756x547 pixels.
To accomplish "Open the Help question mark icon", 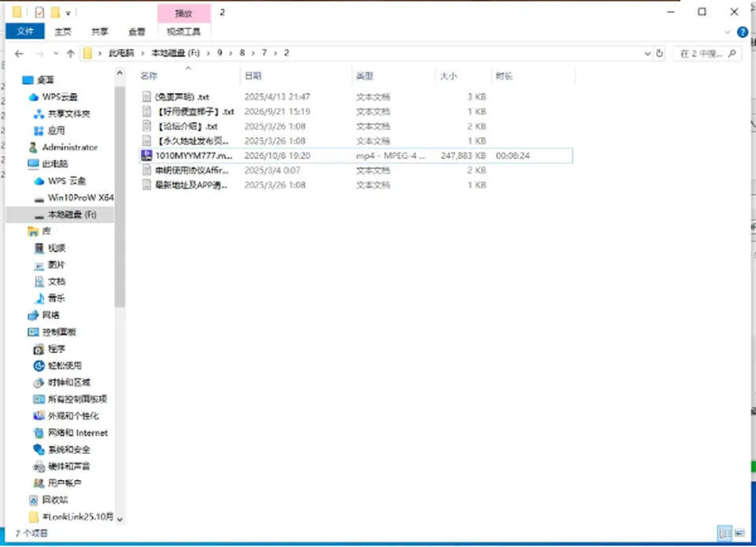I will (x=743, y=32).
